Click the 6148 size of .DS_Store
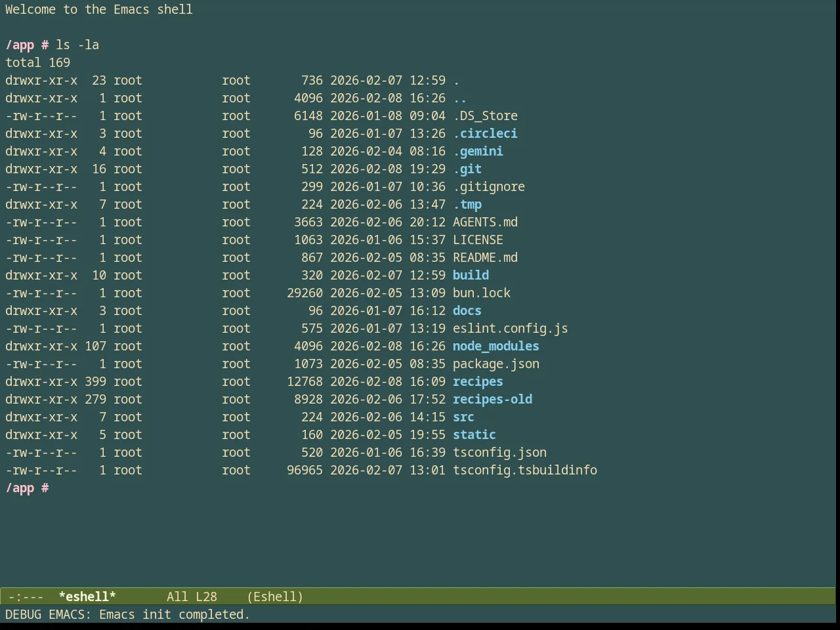 [308, 115]
